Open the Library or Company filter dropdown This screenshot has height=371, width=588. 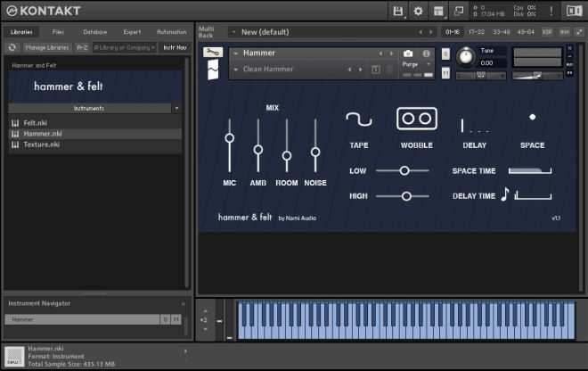[x=124, y=47]
